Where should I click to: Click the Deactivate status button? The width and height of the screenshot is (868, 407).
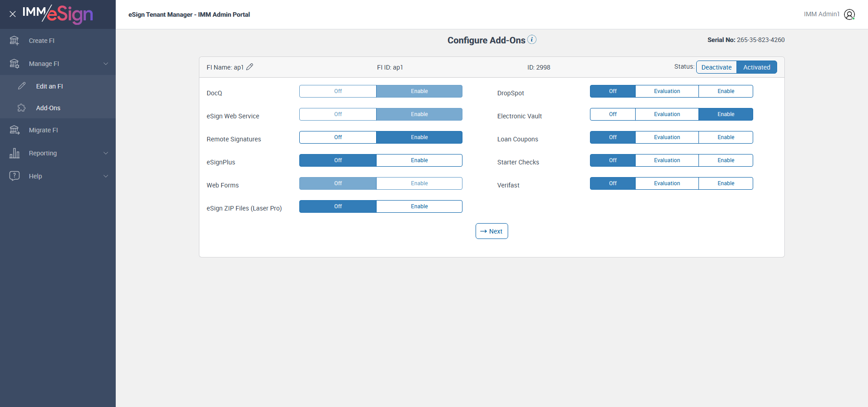tap(717, 67)
